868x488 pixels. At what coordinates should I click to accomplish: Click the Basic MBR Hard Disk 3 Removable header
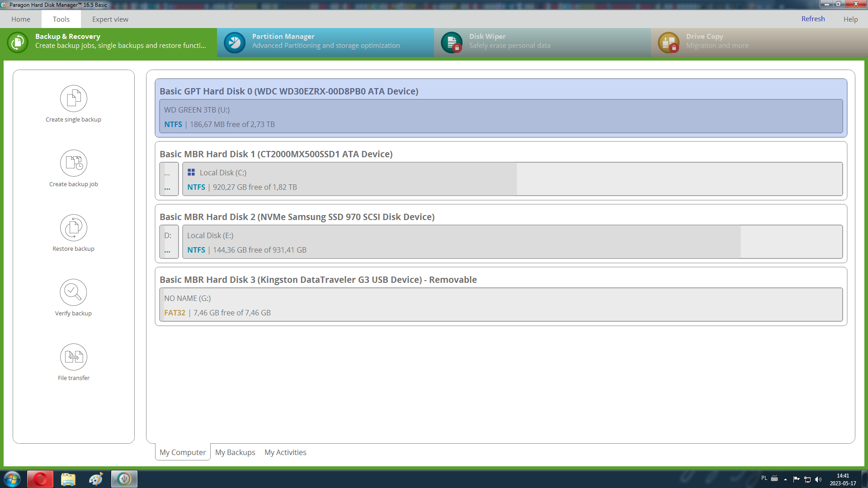click(318, 280)
